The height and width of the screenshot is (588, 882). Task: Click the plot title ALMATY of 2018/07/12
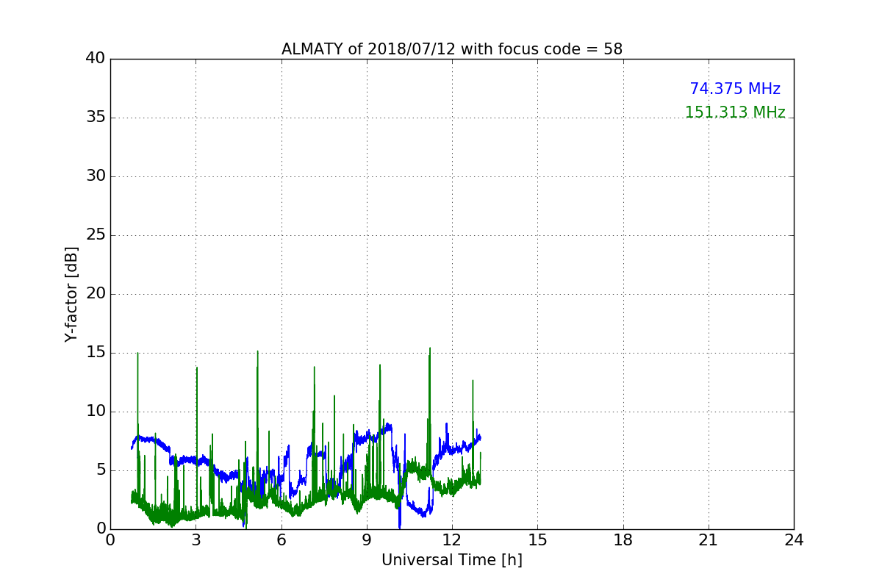(x=452, y=49)
